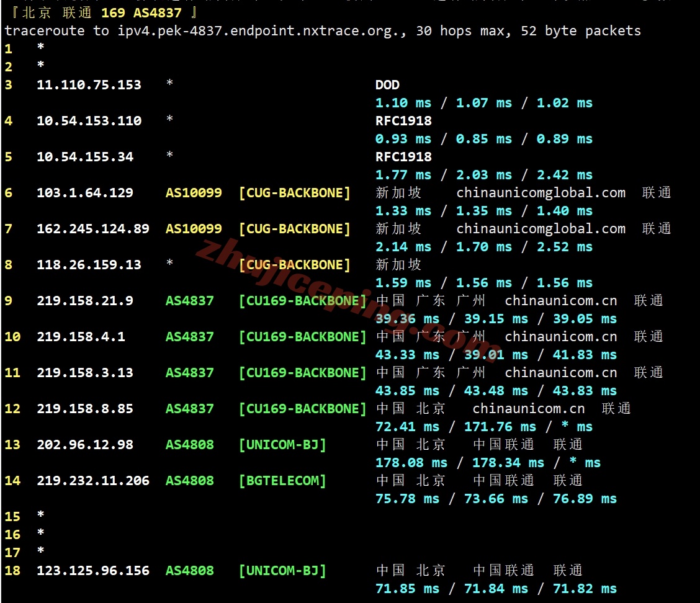700x603 pixels.
Task: Click the [BGTELECOM] network label
Action: click(x=282, y=481)
